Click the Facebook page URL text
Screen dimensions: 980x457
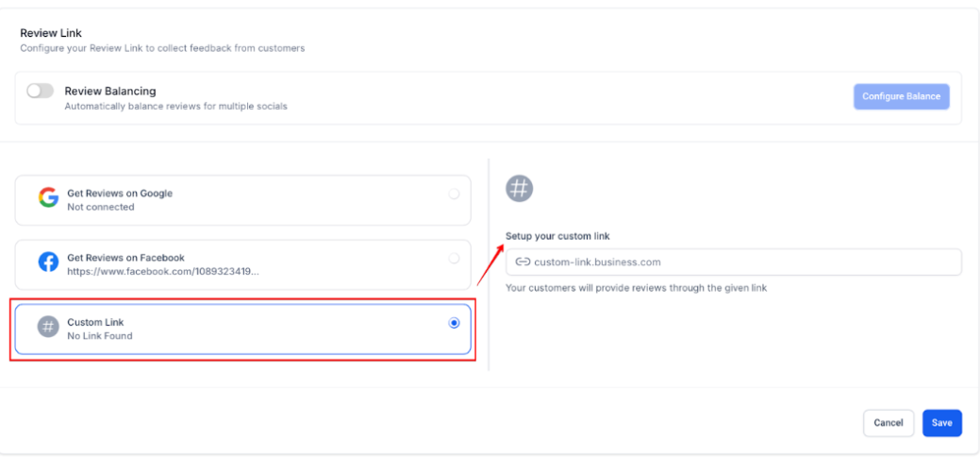click(x=163, y=271)
